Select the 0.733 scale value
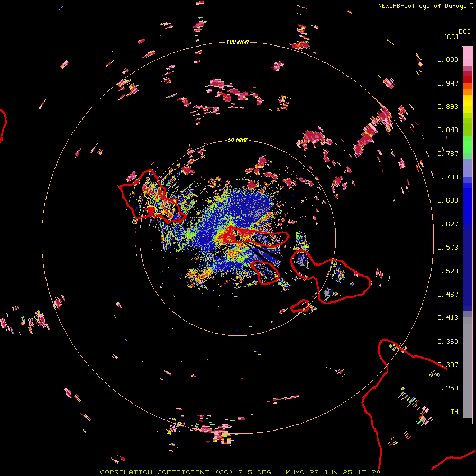Image resolution: width=476 pixels, height=476 pixels. [448, 177]
